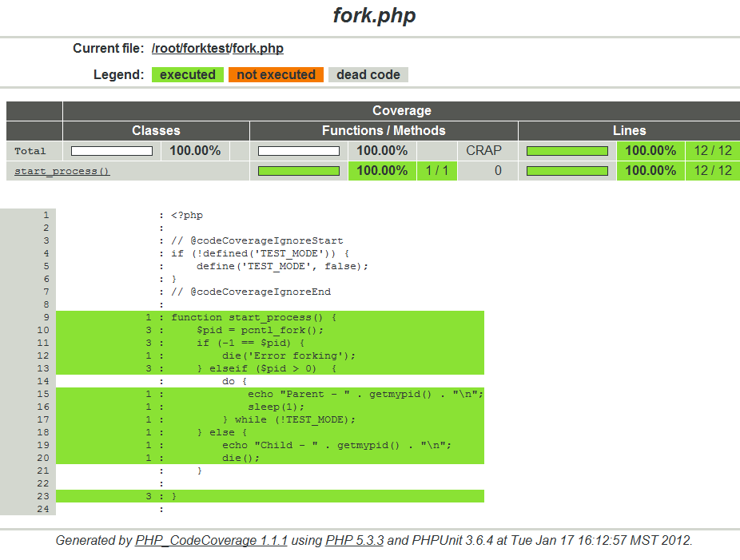Image resolution: width=740 pixels, height=560 pixels.
Task: Select the 'Functions / Methods' column header
Action: [x=384, y=131]
